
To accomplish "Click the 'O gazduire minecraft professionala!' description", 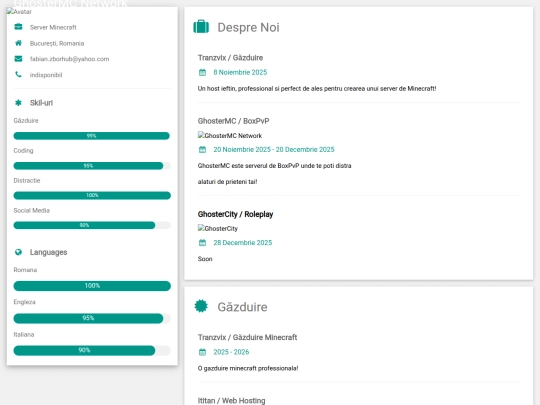I will [x=248, y=368].
